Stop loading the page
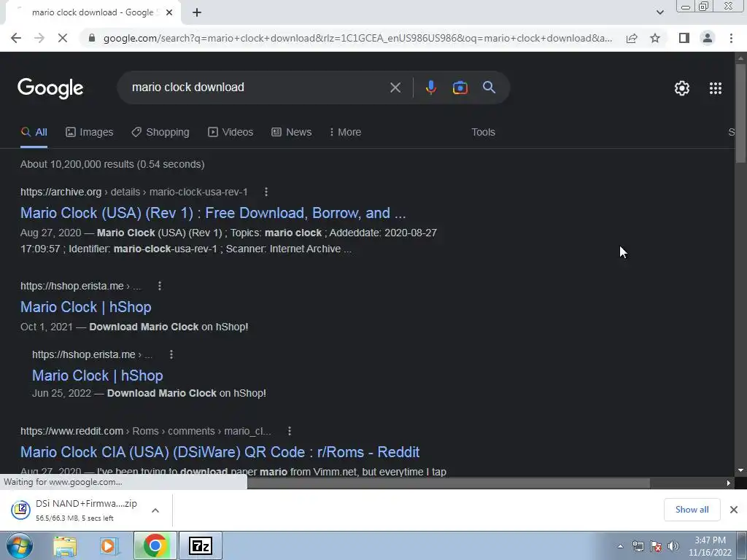The image size is (747, 560). tap(63, 38)
